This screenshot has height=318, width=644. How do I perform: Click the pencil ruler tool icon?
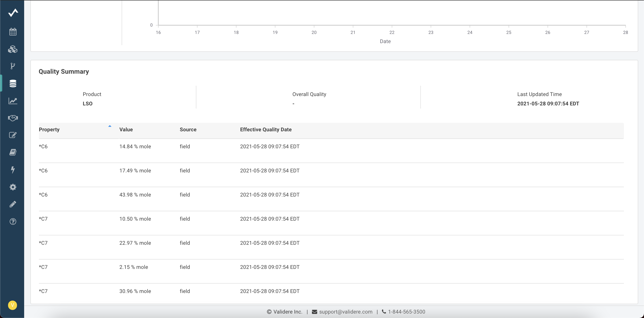click(x=13, y=204)
